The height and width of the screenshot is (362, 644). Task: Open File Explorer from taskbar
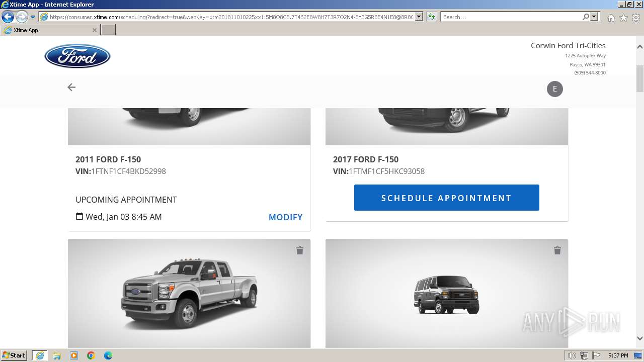pos(57,355)
